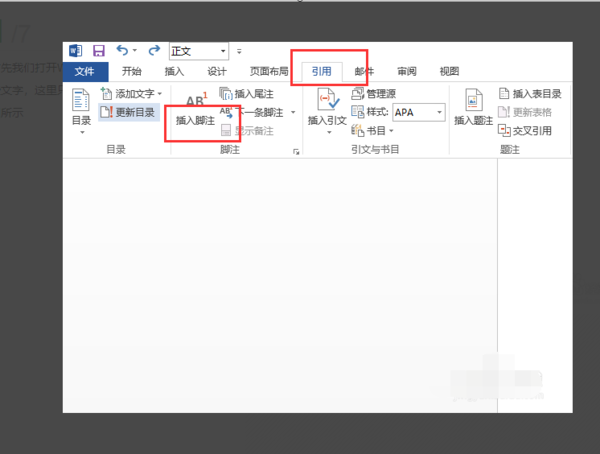Click the Word application icon
600x454 pixels.
pos(75,51)
